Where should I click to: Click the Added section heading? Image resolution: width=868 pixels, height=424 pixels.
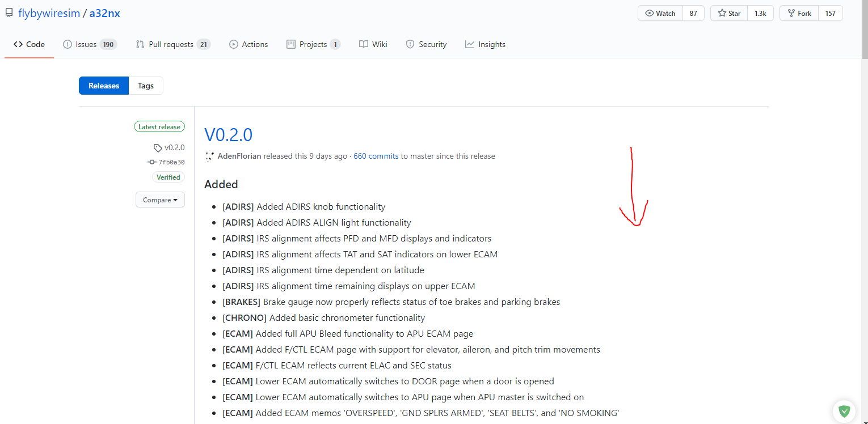click(221, 184)
